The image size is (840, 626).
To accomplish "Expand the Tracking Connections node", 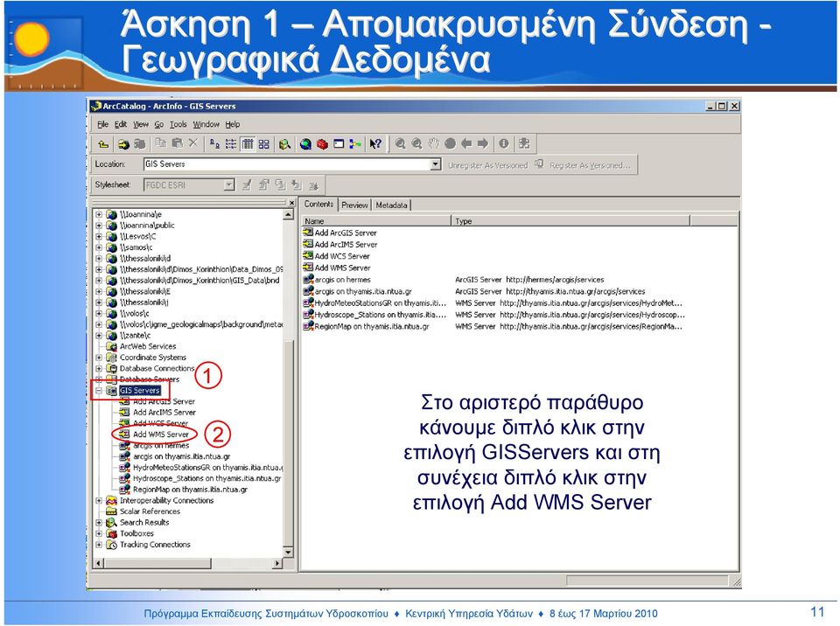I will [x=99, y=545].
